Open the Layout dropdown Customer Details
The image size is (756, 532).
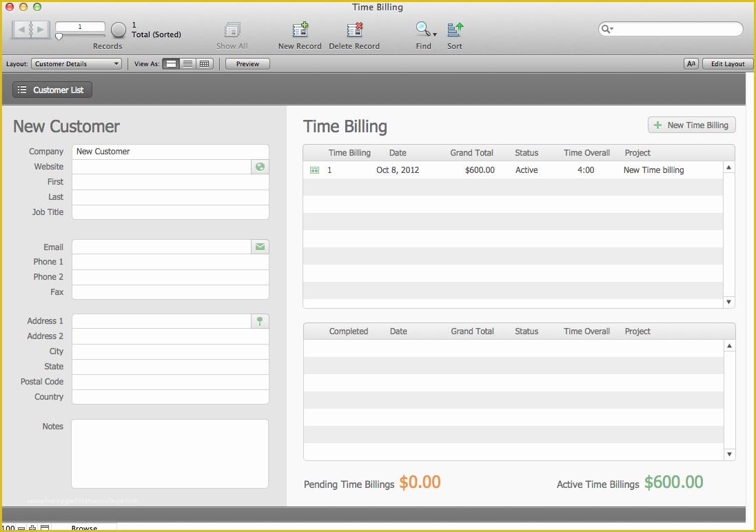[76, 63]
